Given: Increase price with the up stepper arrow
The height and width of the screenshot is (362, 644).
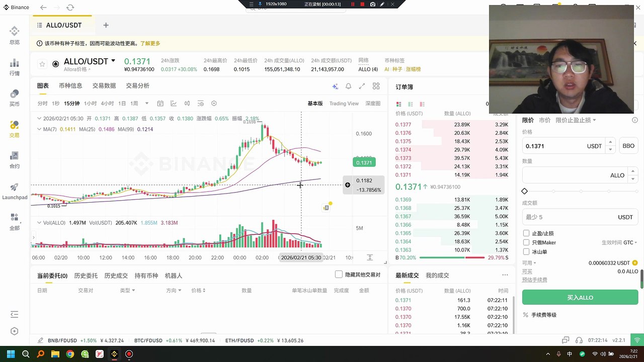Looking at the screenshot, I should [x=610, y=142].
